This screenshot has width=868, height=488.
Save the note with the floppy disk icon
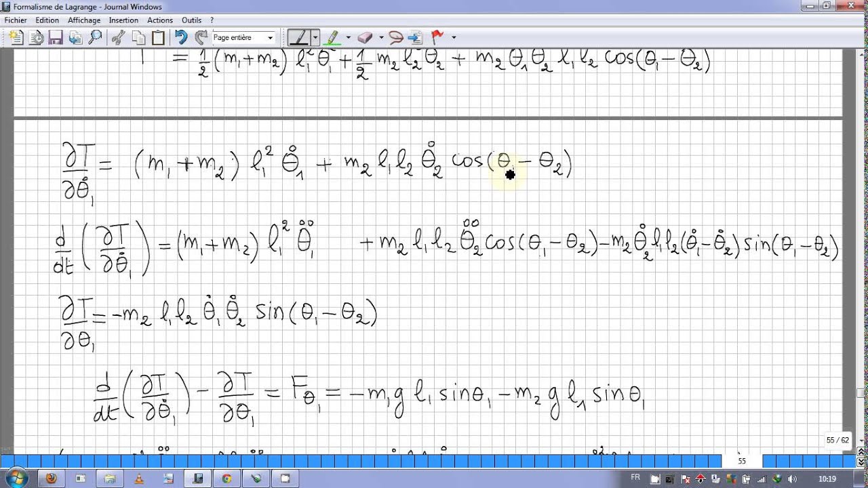point(56,37)
